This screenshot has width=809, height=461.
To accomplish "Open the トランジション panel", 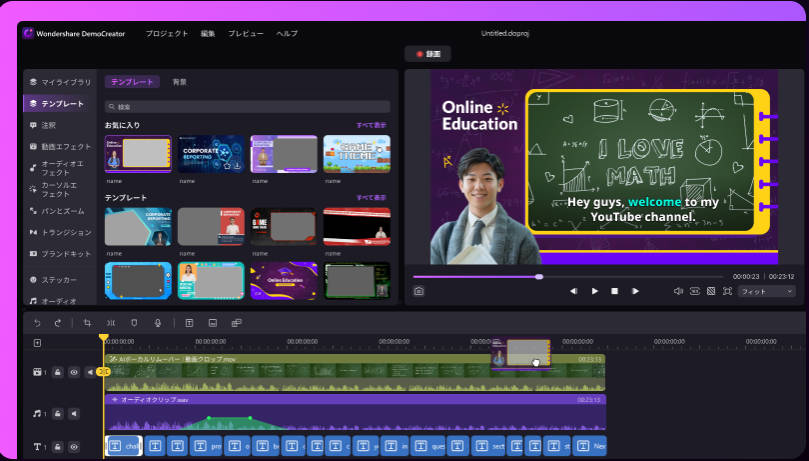I will [x=60, y=233].
